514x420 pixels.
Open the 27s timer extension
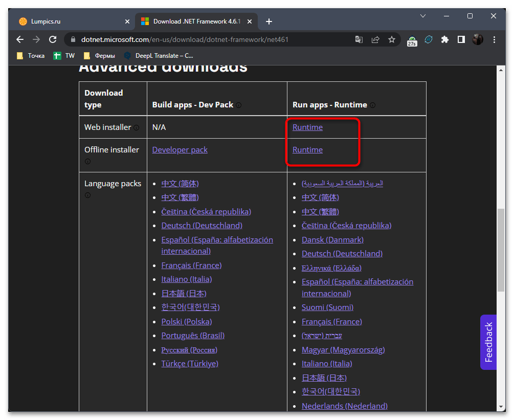412,40
